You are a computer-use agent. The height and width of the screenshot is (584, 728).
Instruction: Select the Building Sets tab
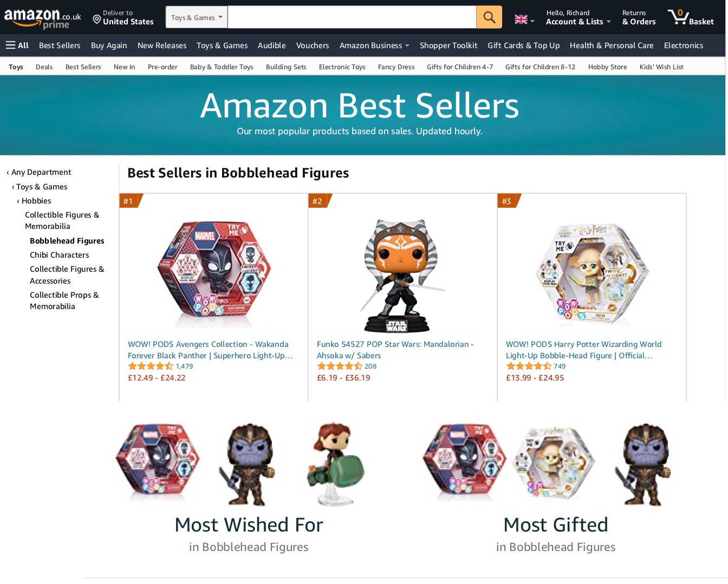click(x=286, y=67)
